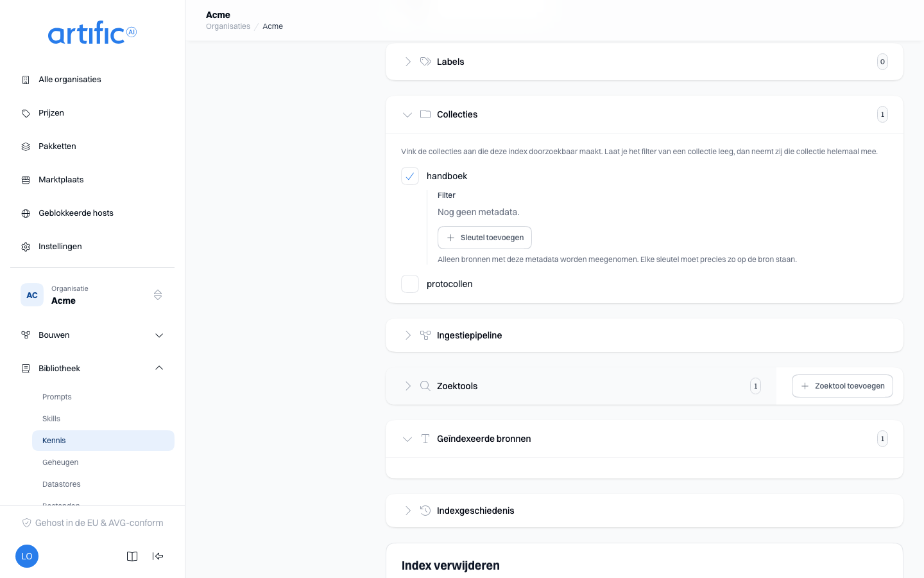Expand the Indexgeschiedenis section
Screen dimensions: 924x578
(407, 511)
